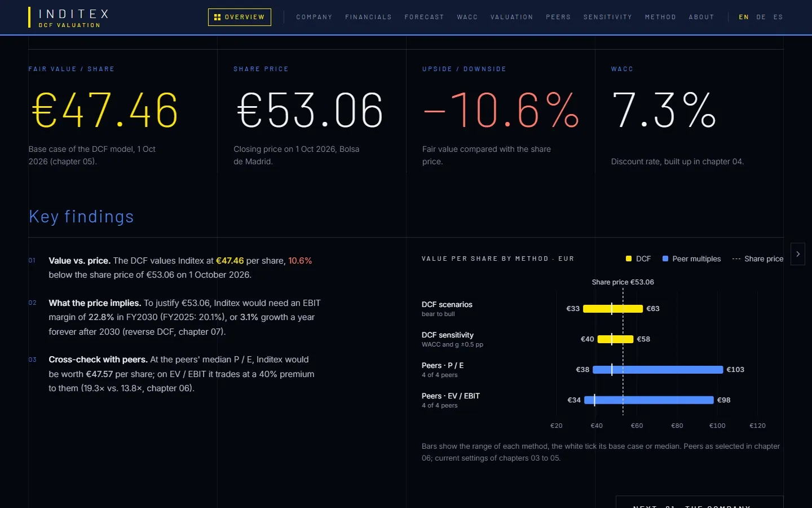
Task: Open the Peers nav item
Action: pos(558,17)
